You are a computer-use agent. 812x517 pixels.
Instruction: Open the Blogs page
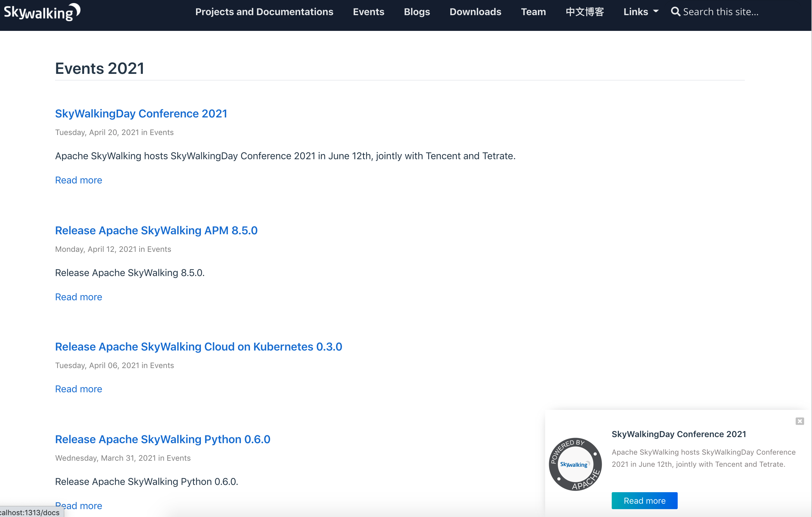pos(417,12)
